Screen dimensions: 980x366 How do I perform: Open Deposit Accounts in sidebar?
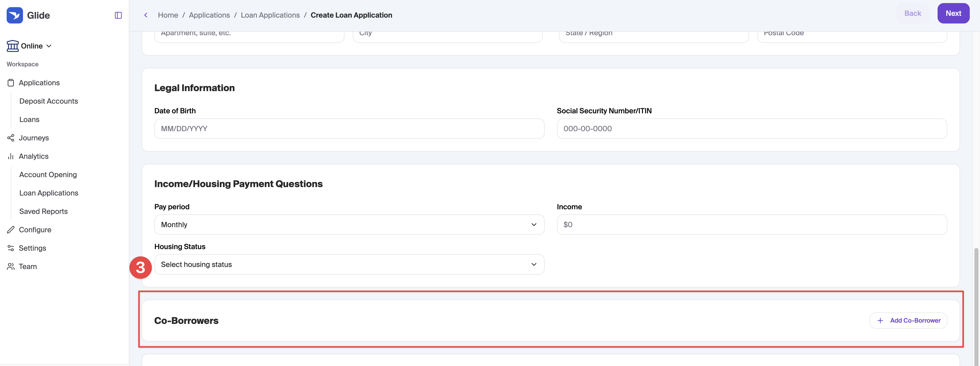pyautogui.click(x=49, y=101)
